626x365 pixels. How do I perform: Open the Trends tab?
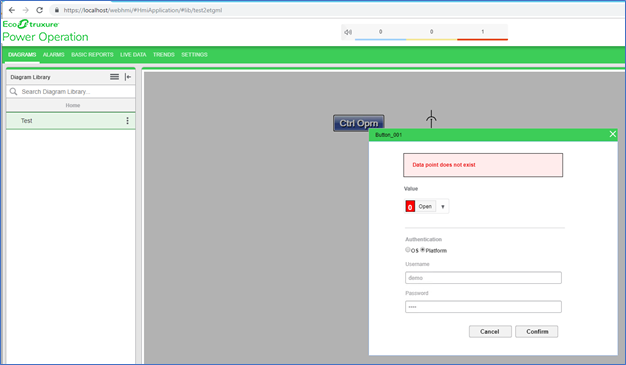(164, 55)
